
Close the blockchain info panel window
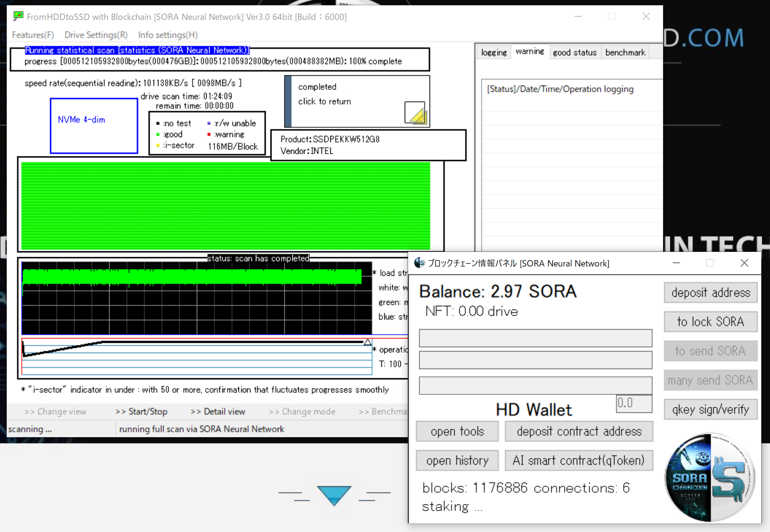(744, 263)
